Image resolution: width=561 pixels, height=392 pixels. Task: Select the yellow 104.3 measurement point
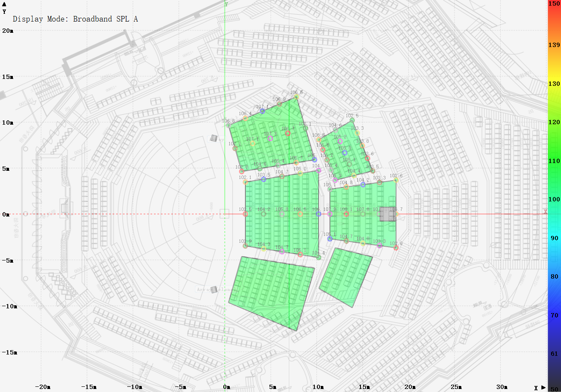pos(263,249)
